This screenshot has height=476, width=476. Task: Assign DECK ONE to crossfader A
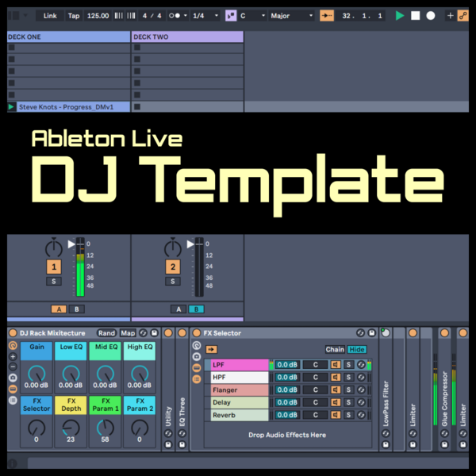click(x=59, y=309)
